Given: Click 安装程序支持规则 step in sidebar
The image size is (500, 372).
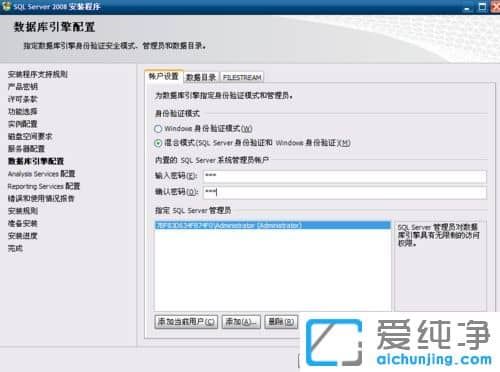Looking at the screenshot, I should 38,74.
